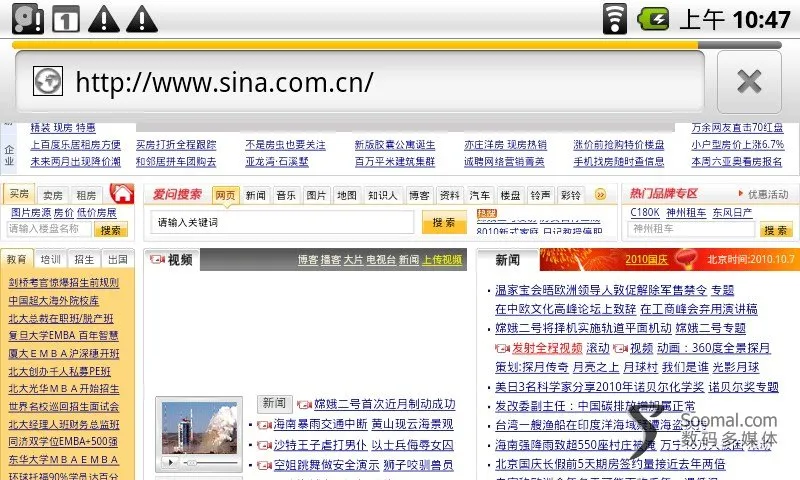This screenshot has height=480, width=800.
Task: Open the 上传视频 link
Action: 442,260
